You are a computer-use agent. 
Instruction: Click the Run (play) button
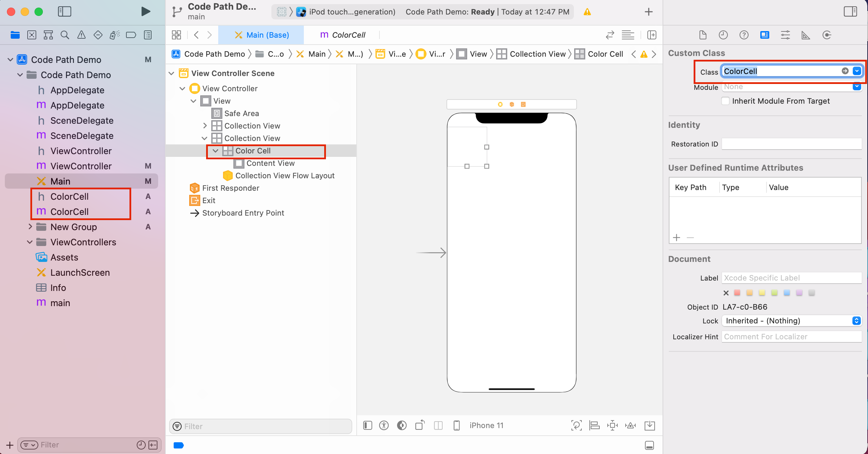(146, 11)
